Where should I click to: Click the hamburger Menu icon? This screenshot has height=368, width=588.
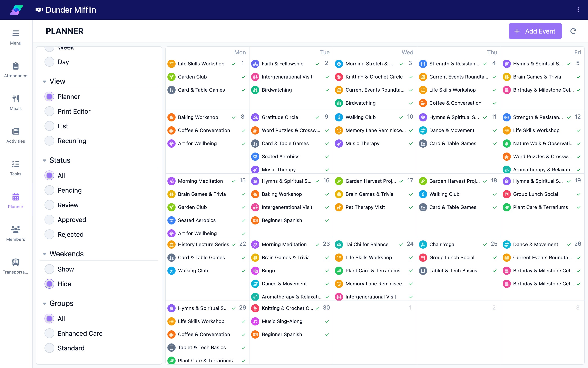pyautogui.click(x=16, y=33)
